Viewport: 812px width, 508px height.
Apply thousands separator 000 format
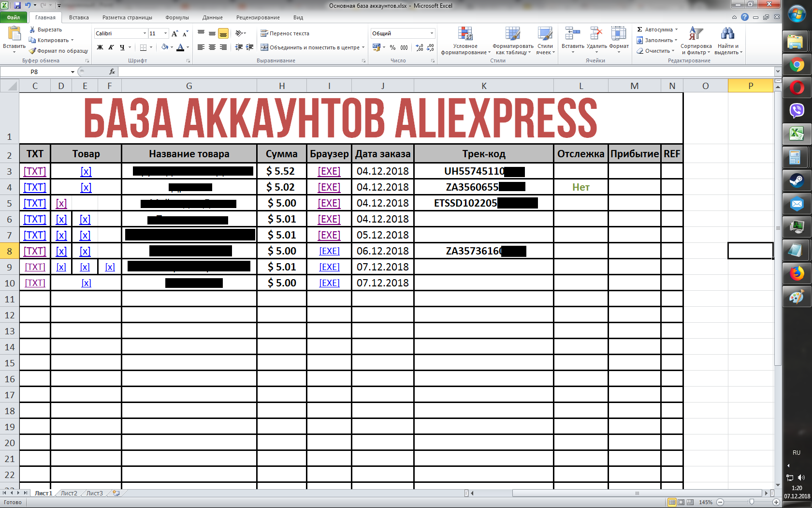[x=404, y=47]
